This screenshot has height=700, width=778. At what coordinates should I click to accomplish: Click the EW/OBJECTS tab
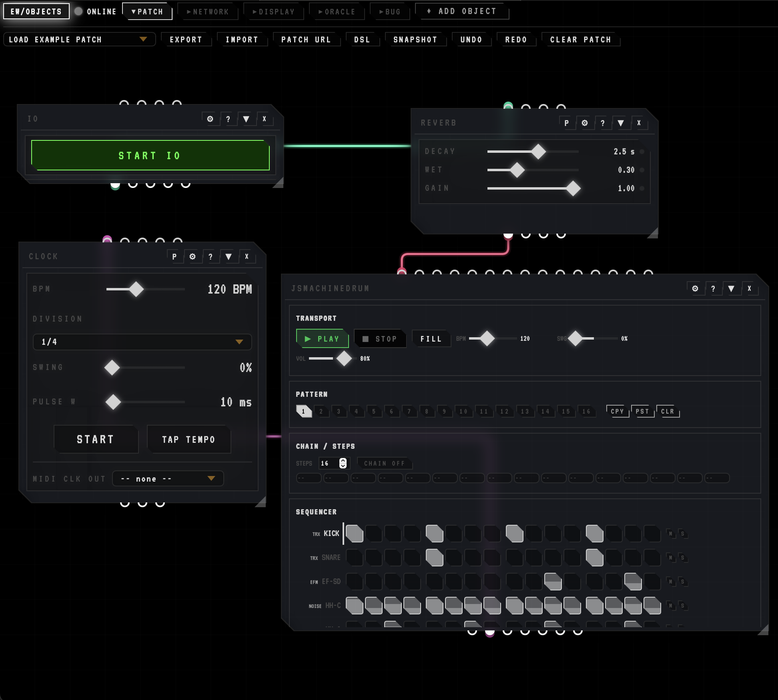point(36,11)
